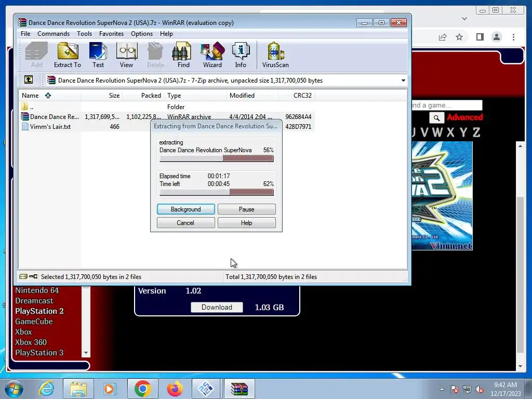Click the key icon in status bar
The image size is (532, 399).
[33, 276]
